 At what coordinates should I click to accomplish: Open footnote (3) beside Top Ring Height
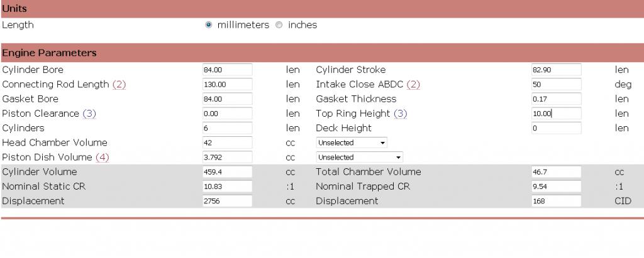point(401,114)
